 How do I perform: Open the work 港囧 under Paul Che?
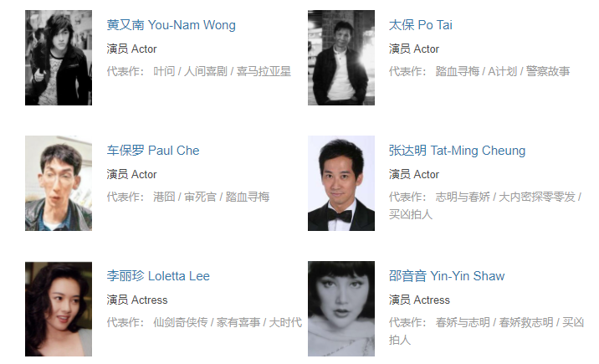coord(164,197)
